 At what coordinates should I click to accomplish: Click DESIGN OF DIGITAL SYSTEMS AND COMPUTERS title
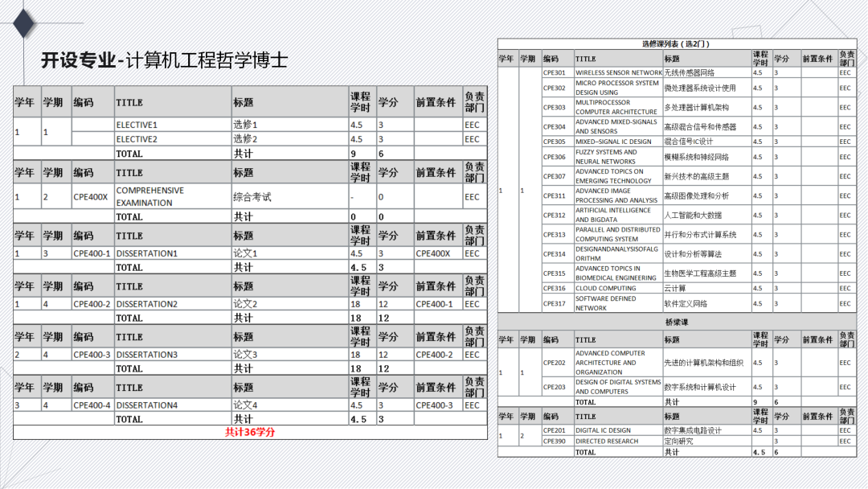[618, 387]
